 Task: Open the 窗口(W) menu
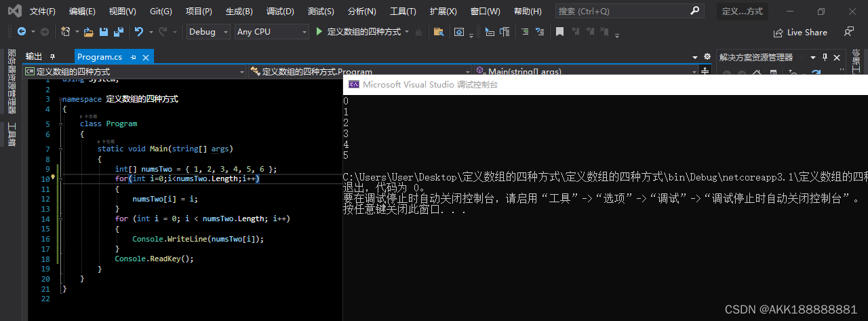[x=485, y=12]
